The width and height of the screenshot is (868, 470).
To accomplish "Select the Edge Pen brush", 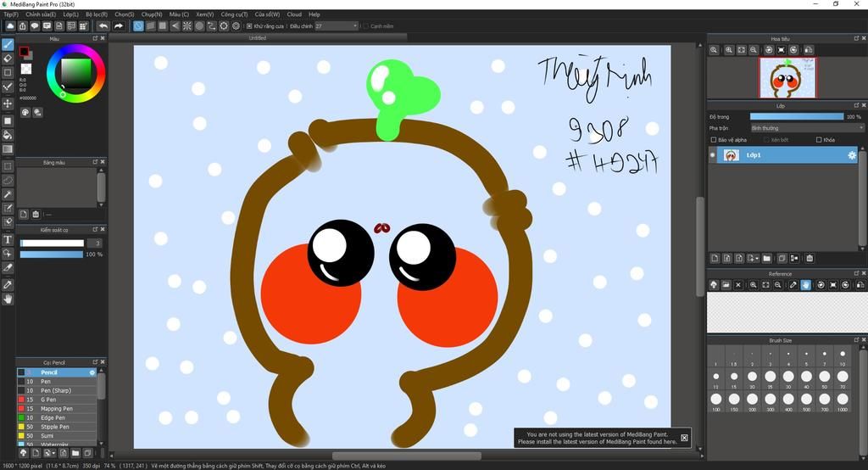I will point(57,418).
